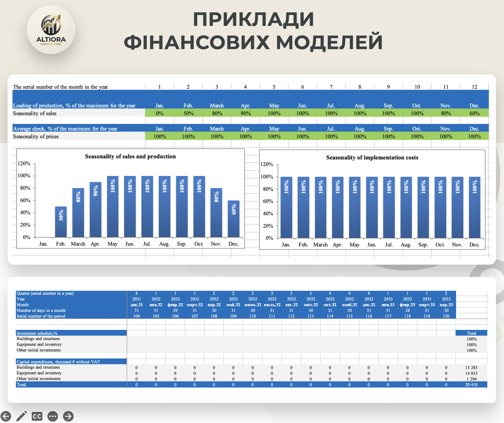Click the 'Number of days in a month' label
The height and width of the screenshot is (423, 504).
click(41, 310)
